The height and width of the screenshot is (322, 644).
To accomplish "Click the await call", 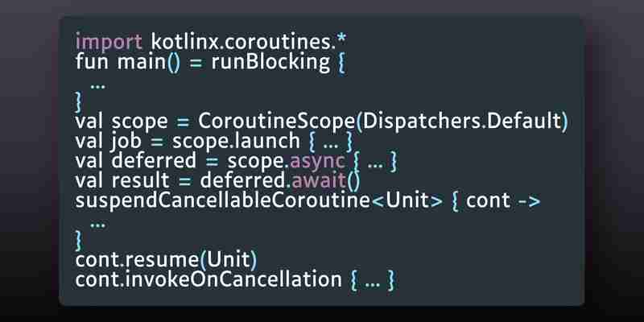I will click(319, 180).
